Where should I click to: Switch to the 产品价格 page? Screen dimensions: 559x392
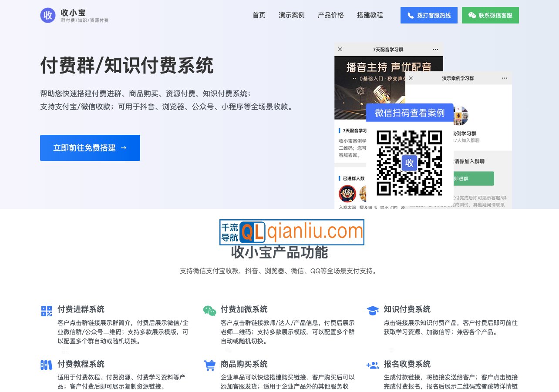pos(331,15)
